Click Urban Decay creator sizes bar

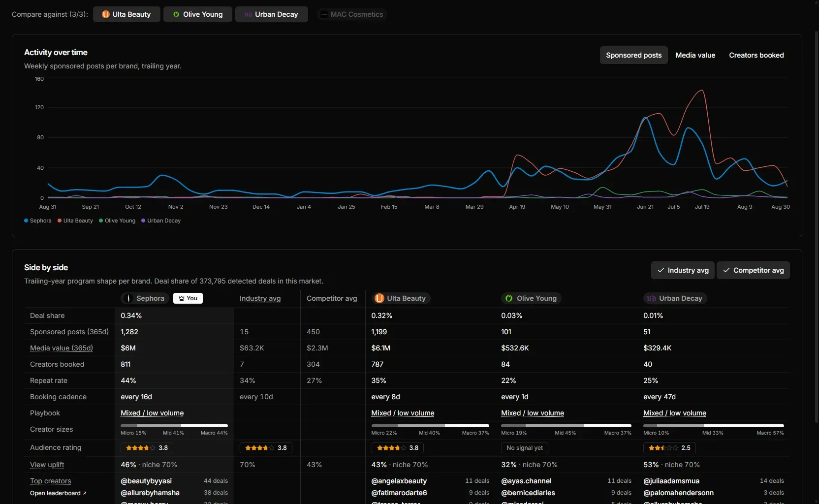tap(714, 426)
